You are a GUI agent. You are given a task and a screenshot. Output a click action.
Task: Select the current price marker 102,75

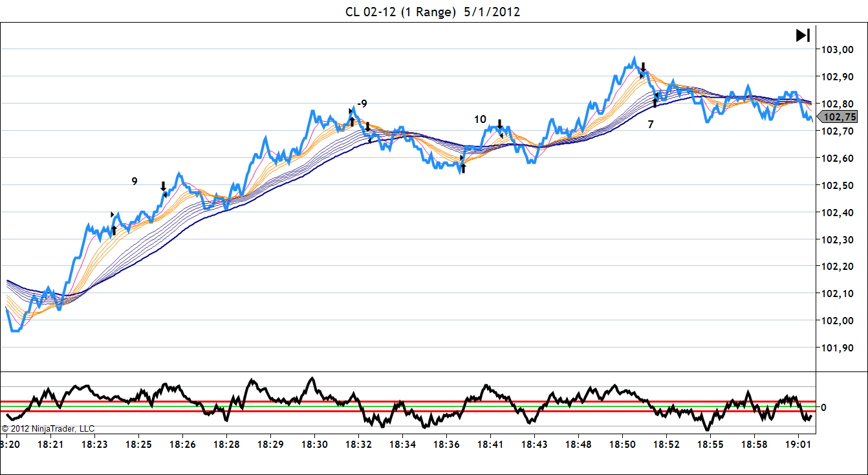click(838, 117)
